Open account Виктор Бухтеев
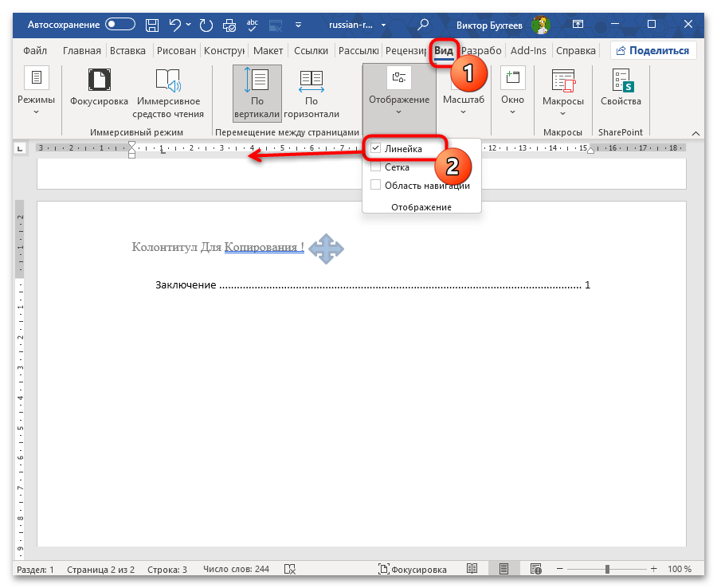Screen dimensions: 717x588 click(x=503, y=25)
